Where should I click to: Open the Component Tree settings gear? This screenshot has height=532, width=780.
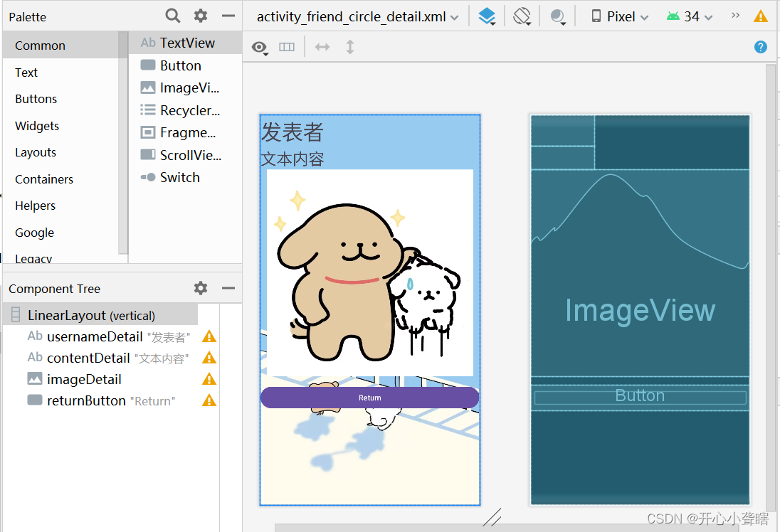[x=201, y=288]
